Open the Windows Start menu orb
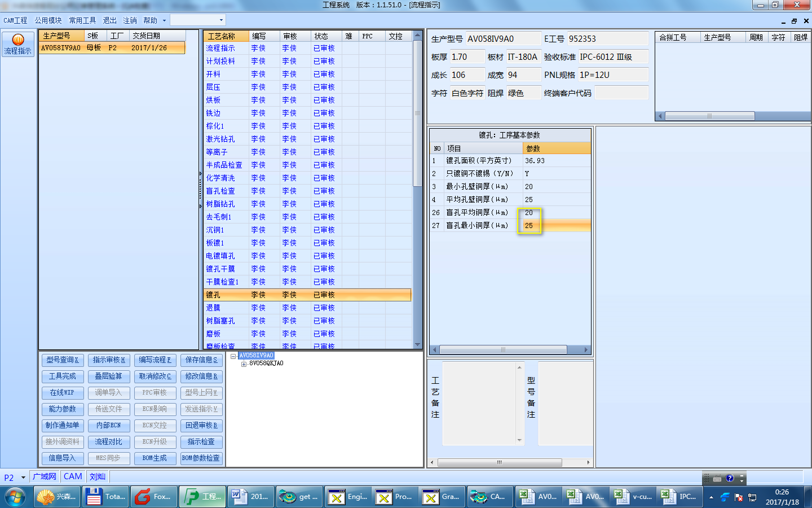 tap(15, 497)
